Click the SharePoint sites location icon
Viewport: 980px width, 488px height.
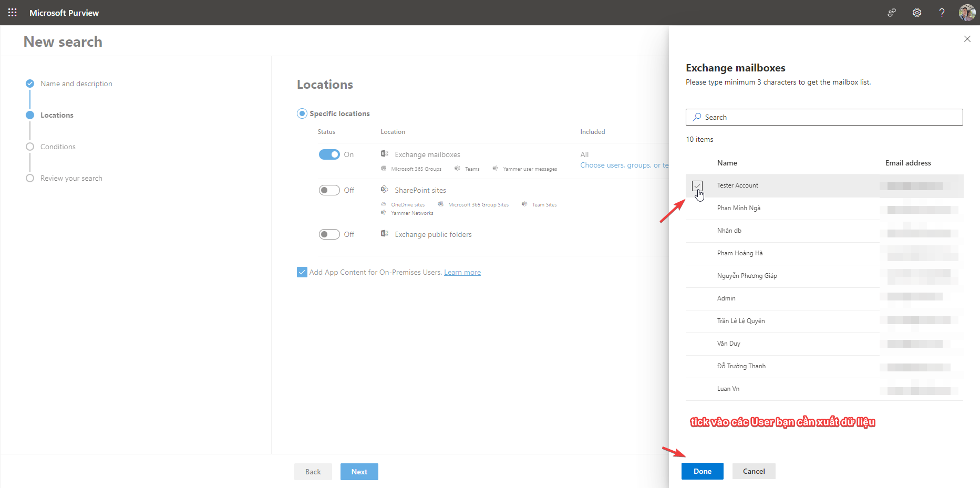[x=385, y=190]
